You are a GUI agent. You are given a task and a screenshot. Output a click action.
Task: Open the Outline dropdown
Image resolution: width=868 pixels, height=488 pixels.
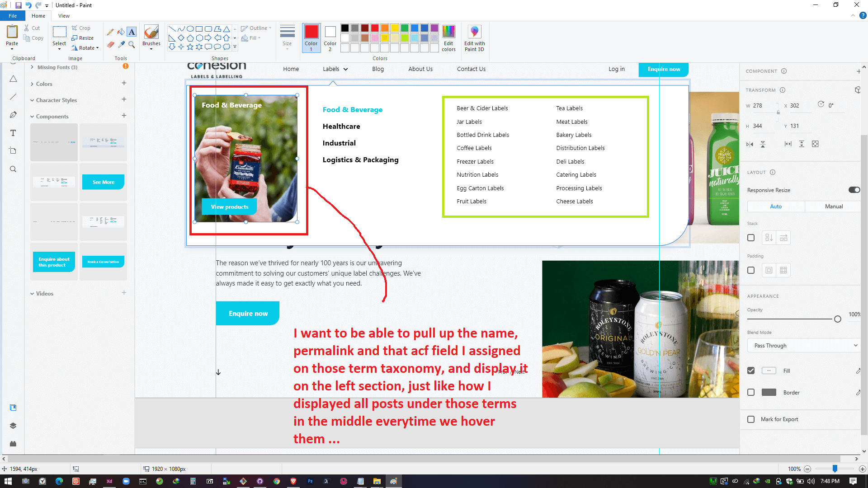256,28
